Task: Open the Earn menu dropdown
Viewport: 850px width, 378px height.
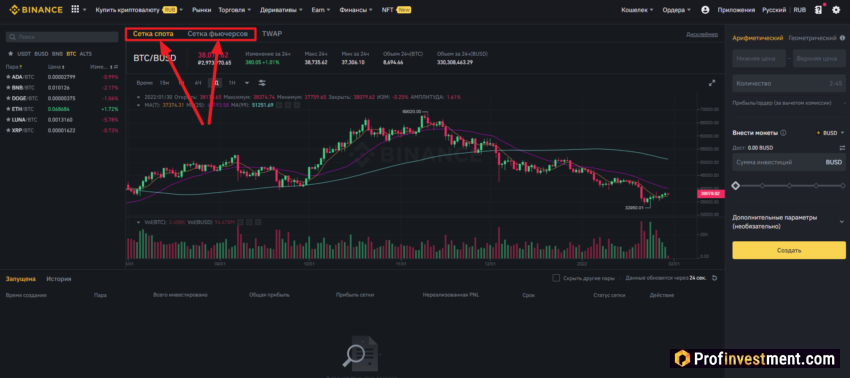Action: [x=321, y=10]
